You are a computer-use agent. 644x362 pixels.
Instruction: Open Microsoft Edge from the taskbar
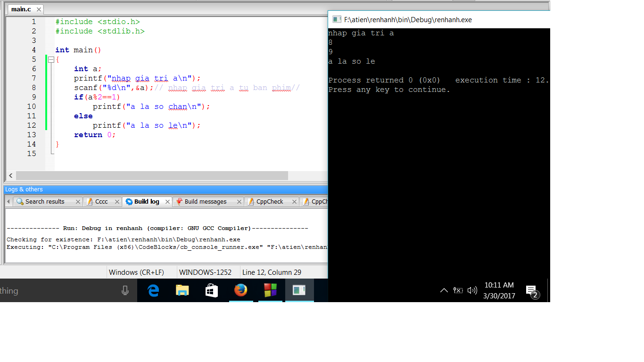click(x=153, y=290)
